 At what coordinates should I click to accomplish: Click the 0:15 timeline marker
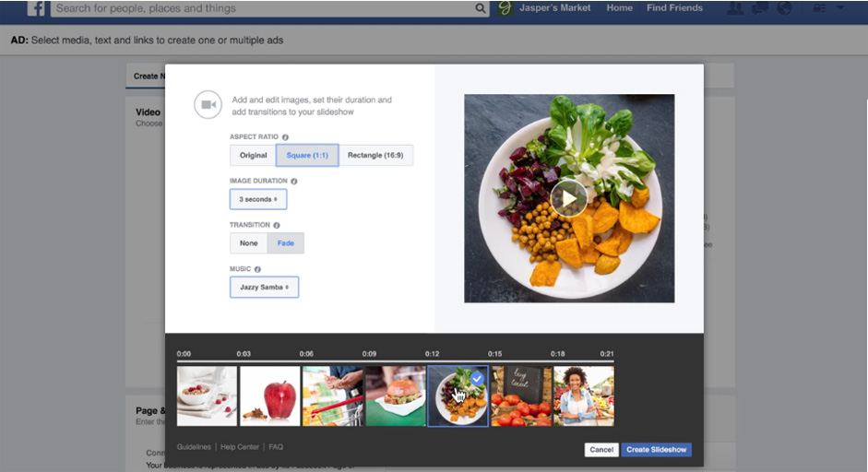pos(495,354)
